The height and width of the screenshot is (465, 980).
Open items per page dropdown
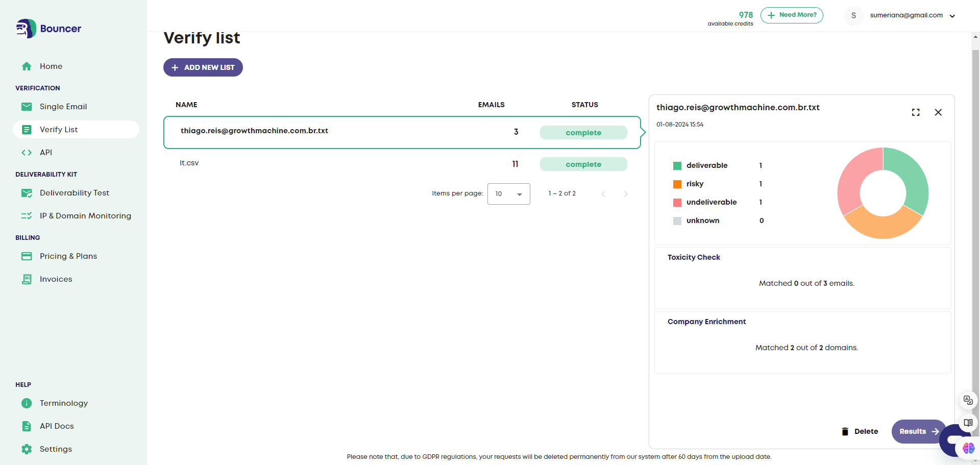click(509, 194)
